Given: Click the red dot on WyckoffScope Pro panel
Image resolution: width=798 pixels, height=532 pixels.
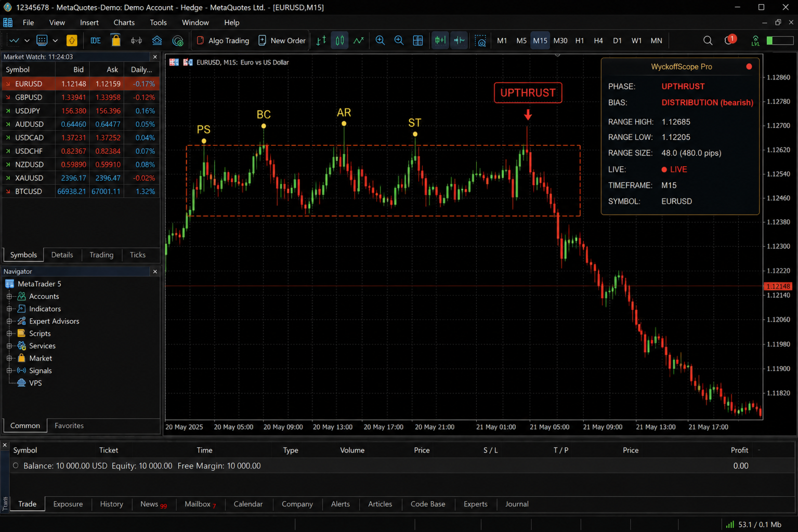Looking at the screenshot, I should [x=749, y=66].
